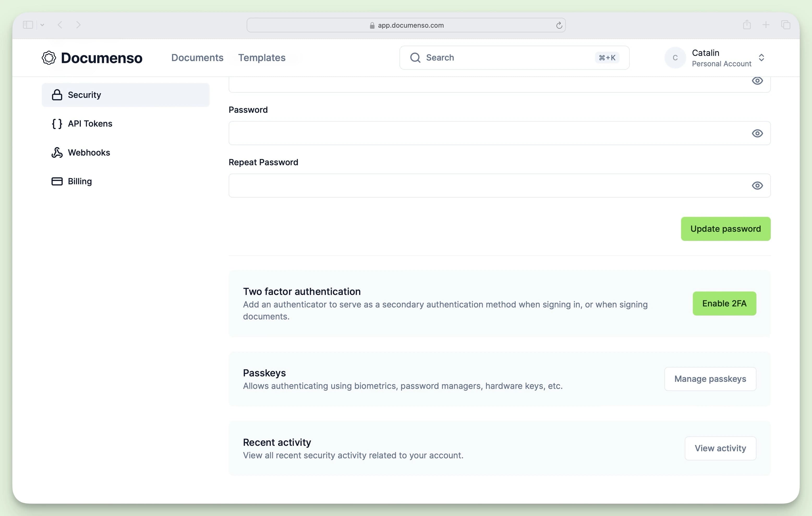812x516 pixels.
Task: Toggle password visibility eye icon
Action: (757, 133)
